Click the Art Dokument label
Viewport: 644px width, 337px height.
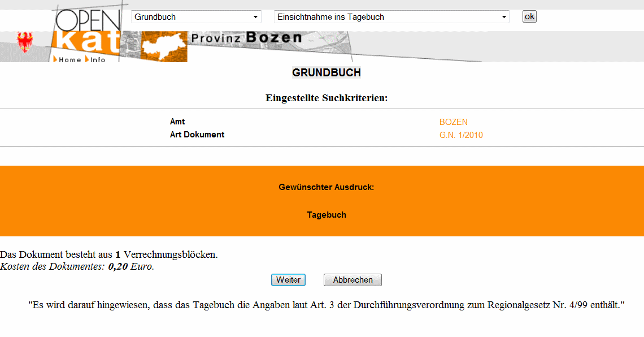[197, 135]
